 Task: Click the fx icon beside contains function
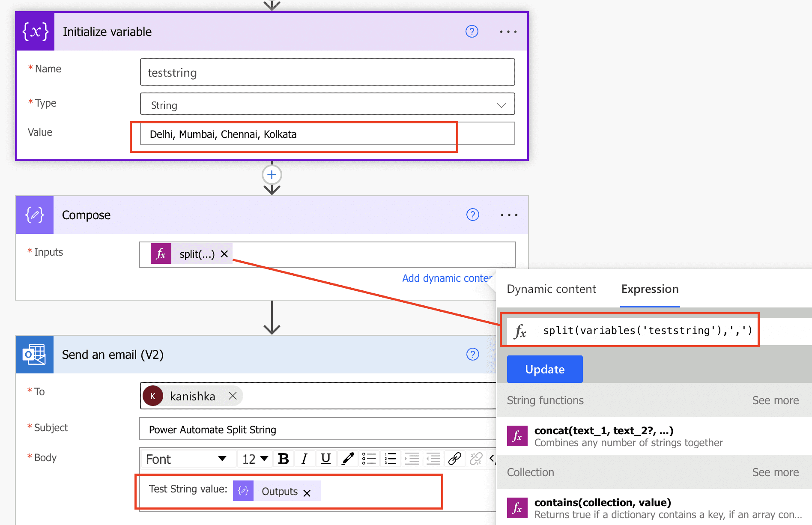[x=517, y=508]
